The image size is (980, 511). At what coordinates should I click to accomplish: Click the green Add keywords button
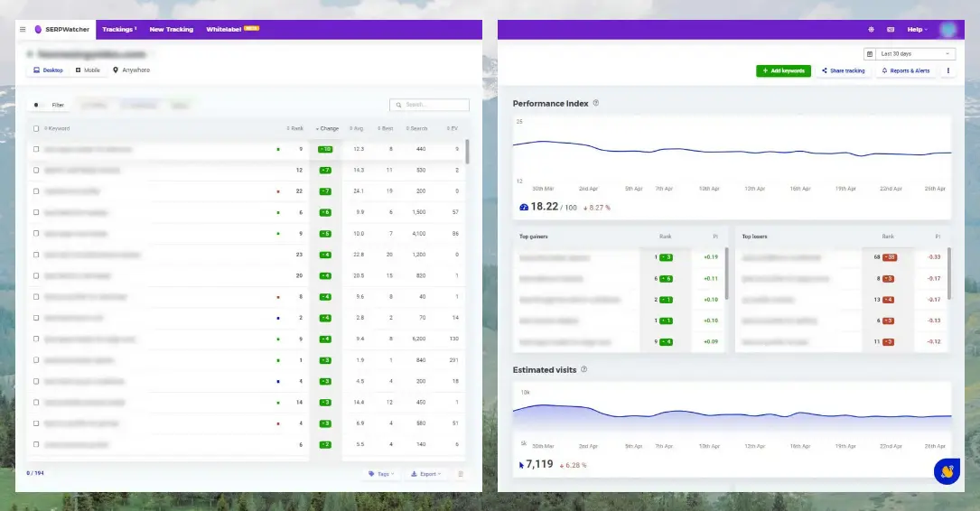pos(783,70)
